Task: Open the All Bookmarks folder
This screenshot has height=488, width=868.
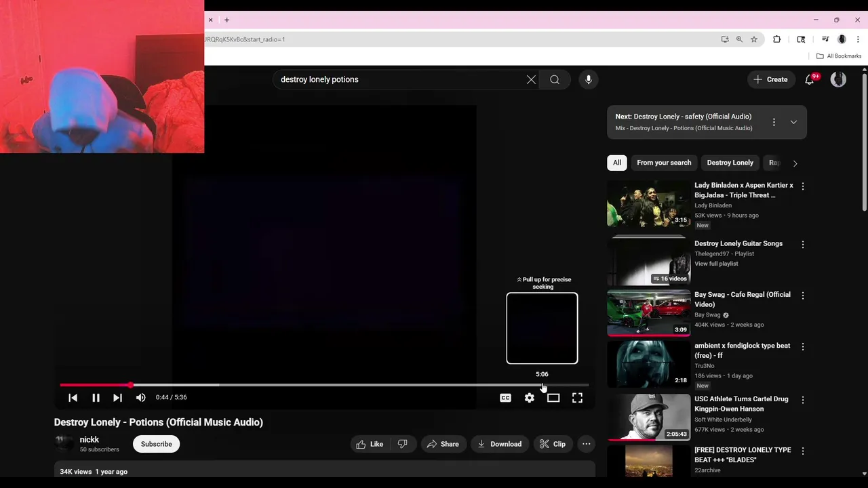Action: (x=839, y=56)
